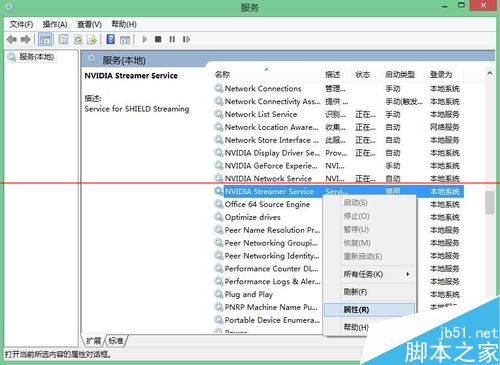Click the properties sheet toolbar icon
Screen dimensions: 500x365
[63, 40]
